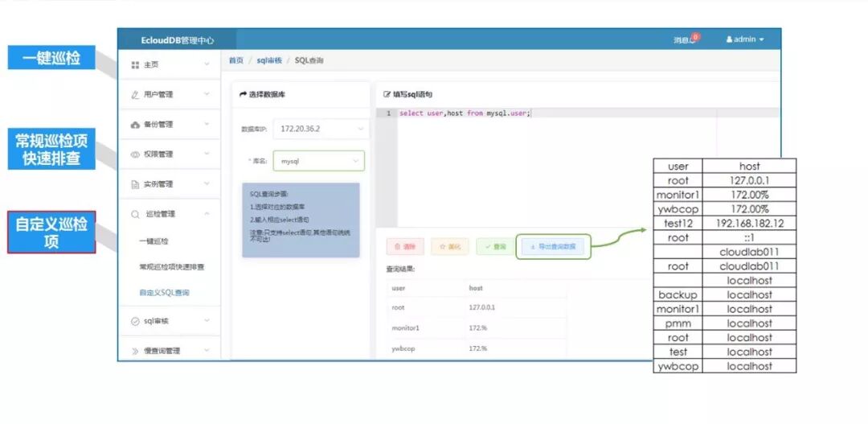Click the 填写sql语句 edit icon
The image size is (868, 424).
[x=387, y=95]
